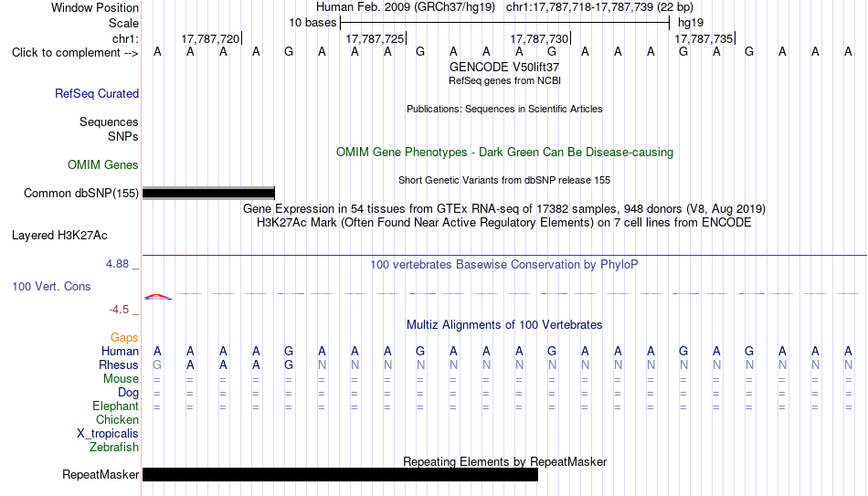Select the Dog species row label
Viewport: 868px width, 496px height.
coord(129,393)
